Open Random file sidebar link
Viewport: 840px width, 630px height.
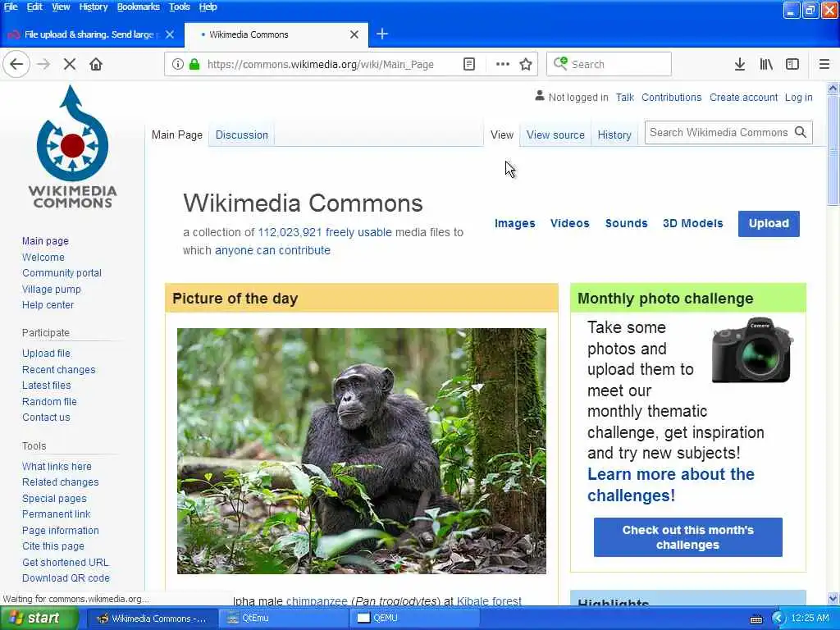(x=49, y=402)
